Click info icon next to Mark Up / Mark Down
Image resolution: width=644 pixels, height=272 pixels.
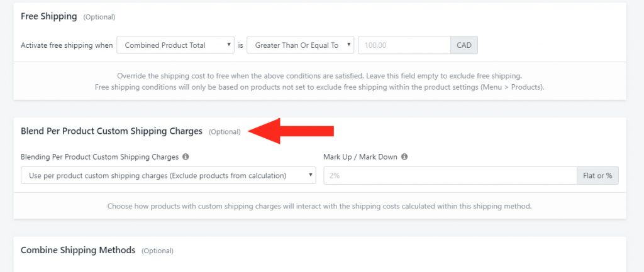click(404, 156)
